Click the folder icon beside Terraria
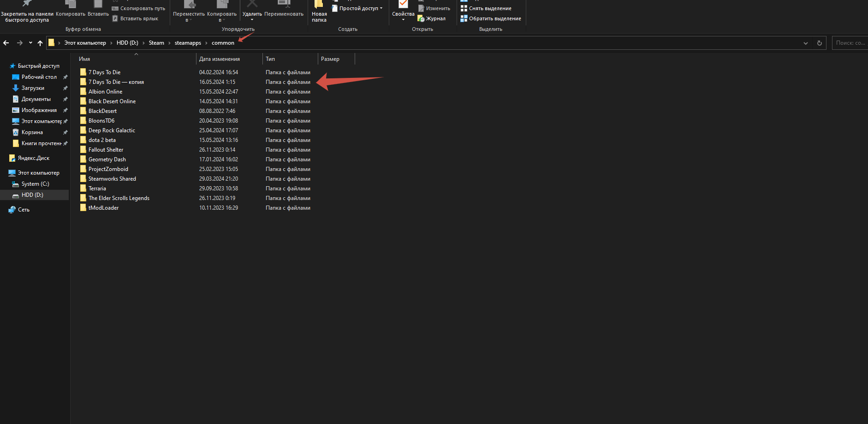 coord(83,188)
